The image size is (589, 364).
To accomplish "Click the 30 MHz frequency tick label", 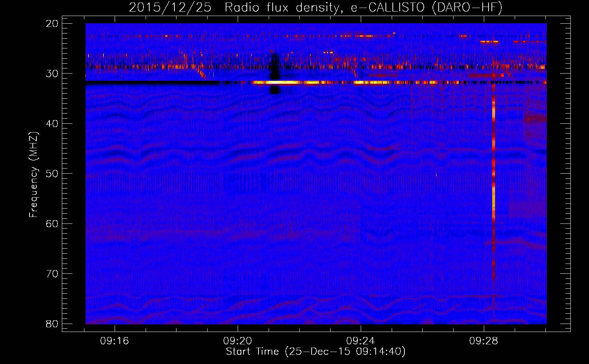I will click(x=52, y=74).
